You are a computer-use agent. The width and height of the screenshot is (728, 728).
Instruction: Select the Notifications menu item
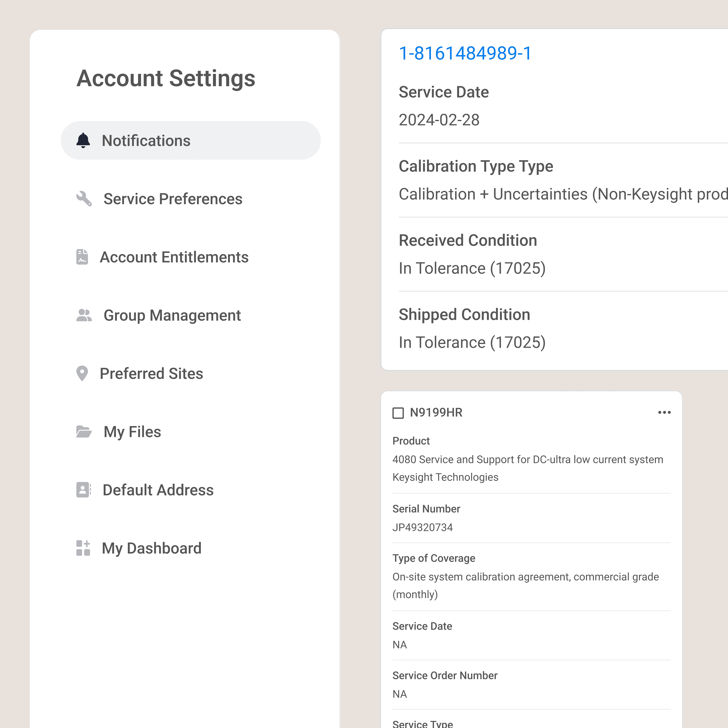click(x=146, y=141)
